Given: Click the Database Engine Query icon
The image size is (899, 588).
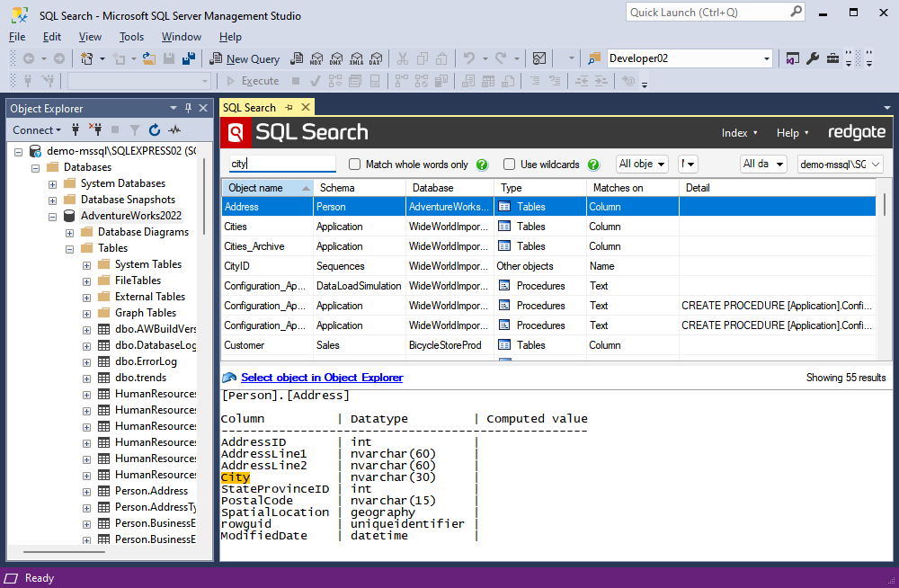Looking at the screenshot, I should 297,58.
